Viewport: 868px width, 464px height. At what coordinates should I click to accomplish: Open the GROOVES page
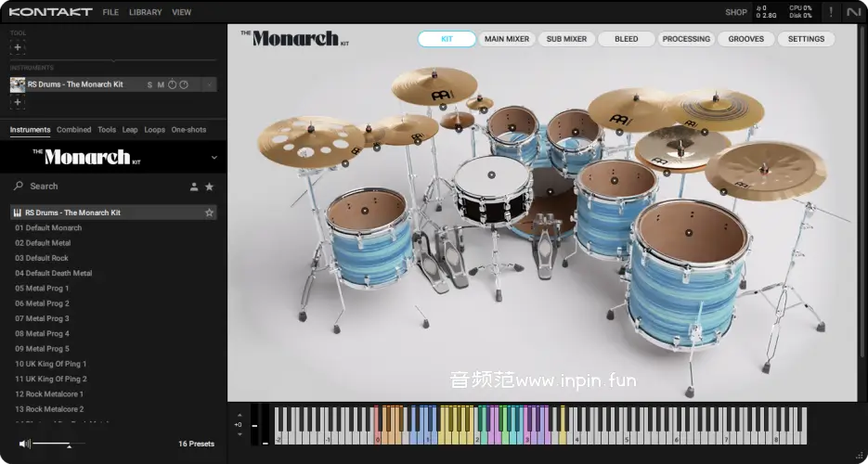(746, 39)
